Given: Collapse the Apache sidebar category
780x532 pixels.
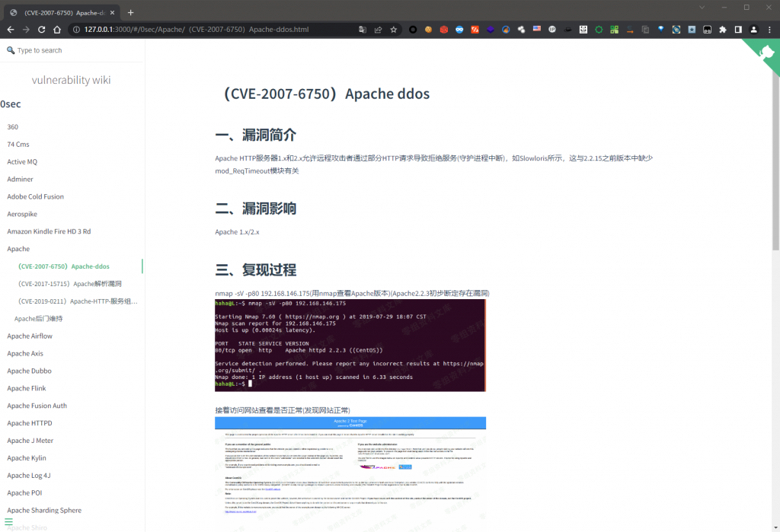Looking at the screenshot, I should (x=18, y=249).
